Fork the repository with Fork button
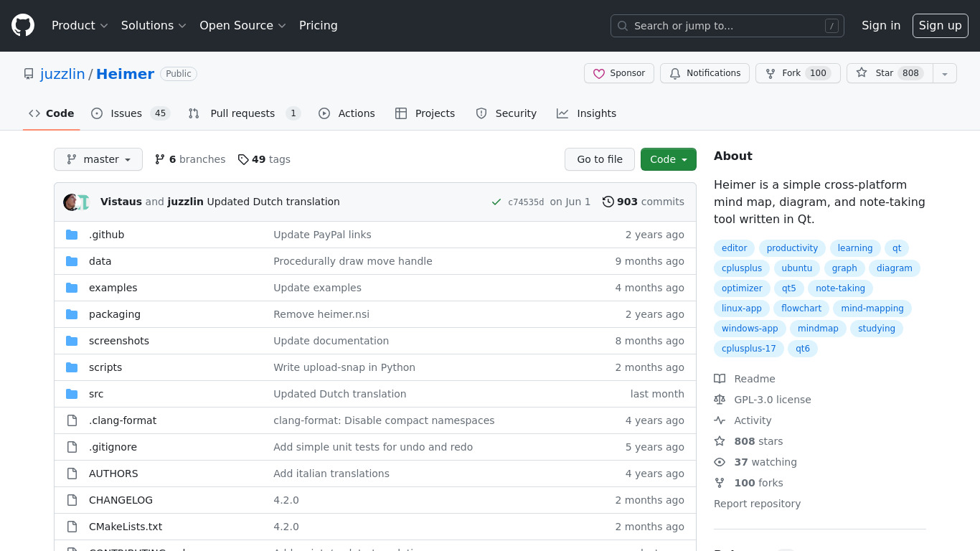 point(798,73)
